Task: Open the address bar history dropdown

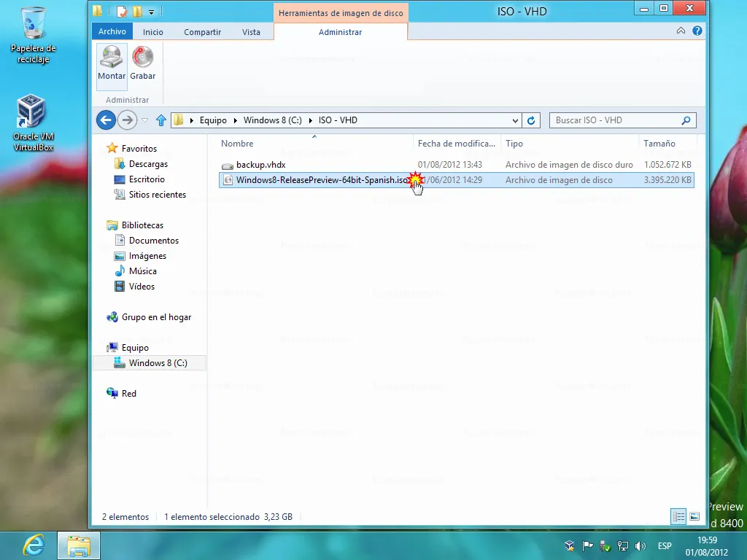Action: click(515, 120)
